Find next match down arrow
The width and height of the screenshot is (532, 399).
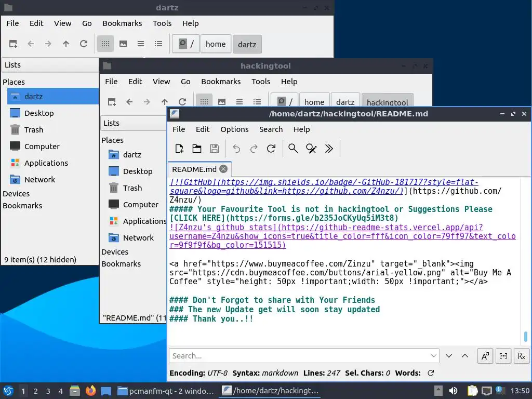449,356
